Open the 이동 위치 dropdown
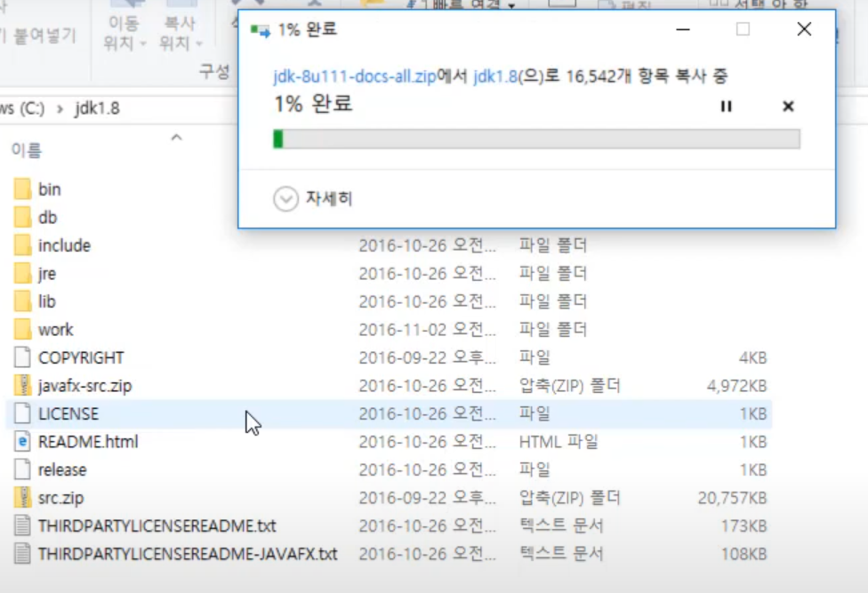 click(x=124, y=33)
